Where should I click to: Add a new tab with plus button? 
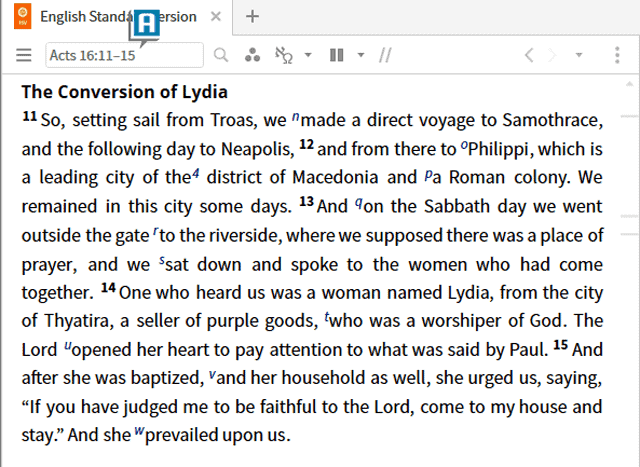[x=252, y=17]
